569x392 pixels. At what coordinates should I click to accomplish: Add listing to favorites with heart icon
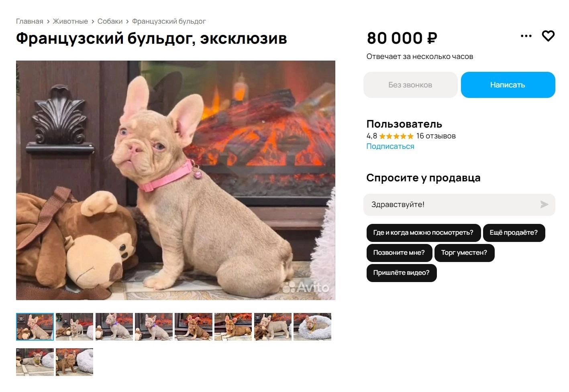[548, 36]
